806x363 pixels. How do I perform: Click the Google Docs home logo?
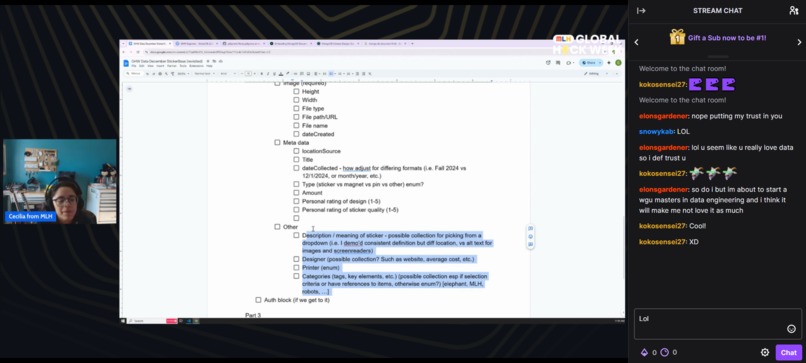126,63
